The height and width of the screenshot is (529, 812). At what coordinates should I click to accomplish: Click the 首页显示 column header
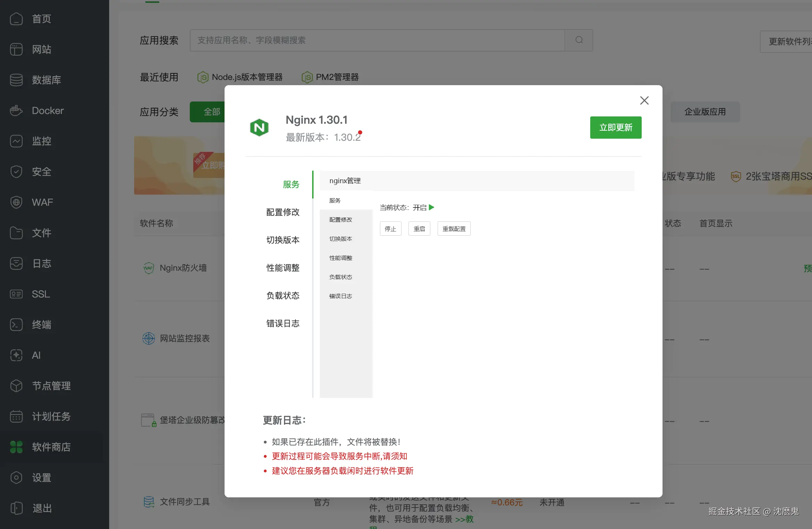[x=716, y=223]
